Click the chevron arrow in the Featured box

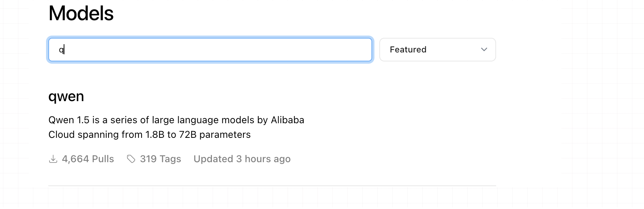point(484,49)
